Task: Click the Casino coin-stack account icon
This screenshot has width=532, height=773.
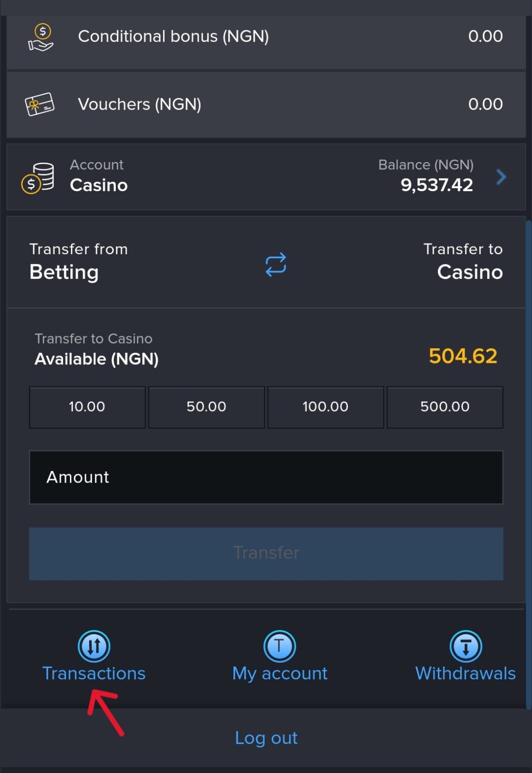Action: 40,176
